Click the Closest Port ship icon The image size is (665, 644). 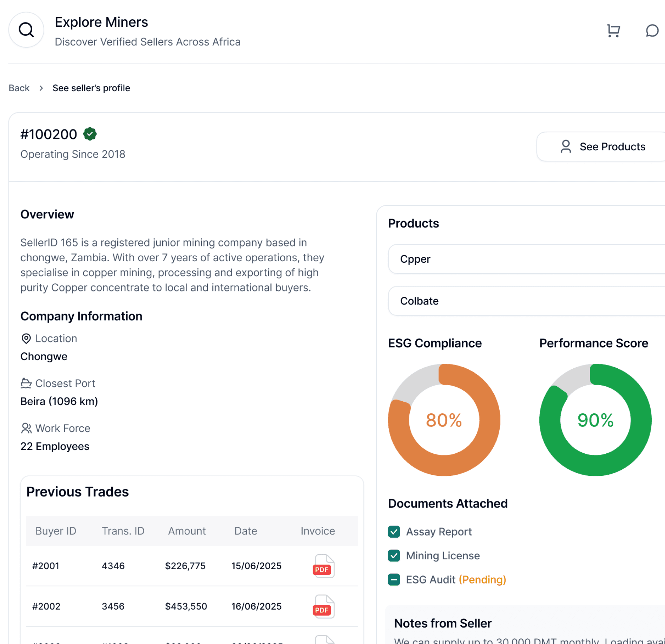click(26, 383)
